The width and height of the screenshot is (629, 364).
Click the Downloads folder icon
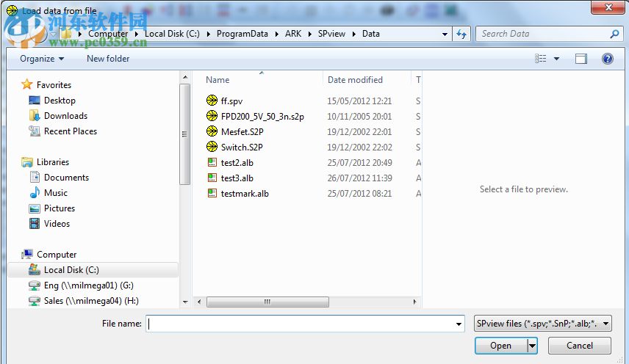[35, 115]
